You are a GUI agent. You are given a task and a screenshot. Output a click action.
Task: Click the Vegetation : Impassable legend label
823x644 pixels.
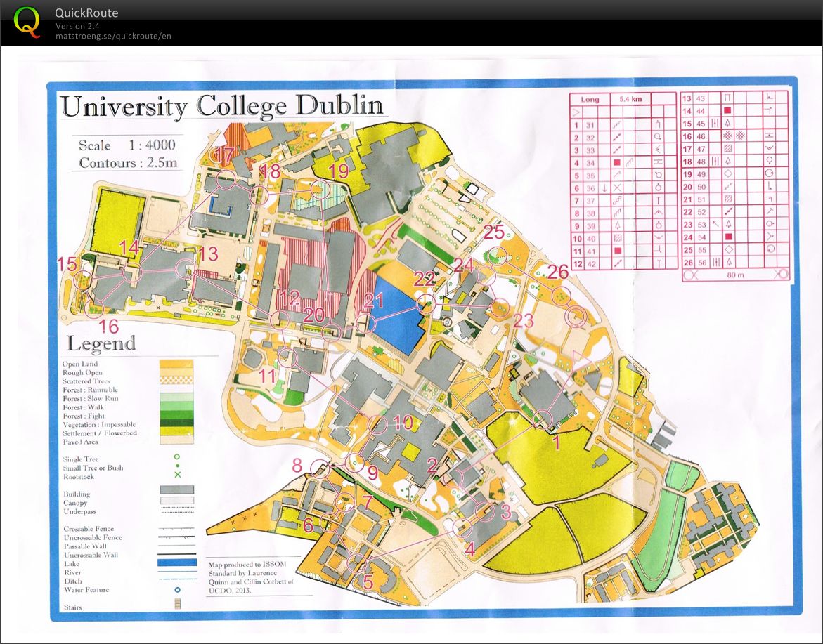[x=99, y=424]
